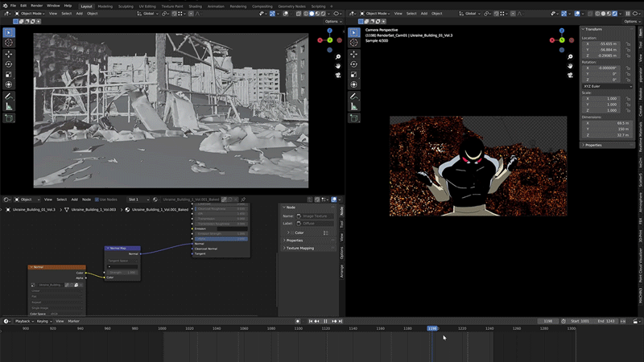Click Ukraine_Building_01_Vol.3 breadcrumb in node editor
The width and height of the screenshot is (644, 362).
(34, 210)
